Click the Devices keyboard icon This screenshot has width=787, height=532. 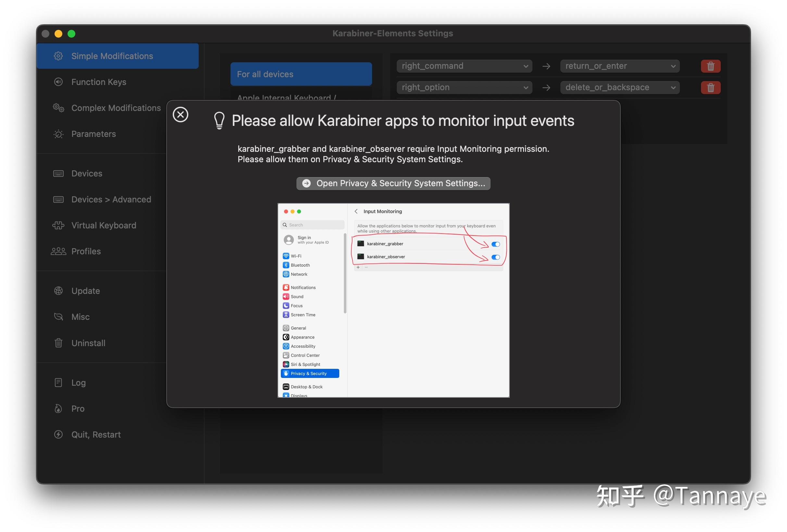(x=58, y=173)
